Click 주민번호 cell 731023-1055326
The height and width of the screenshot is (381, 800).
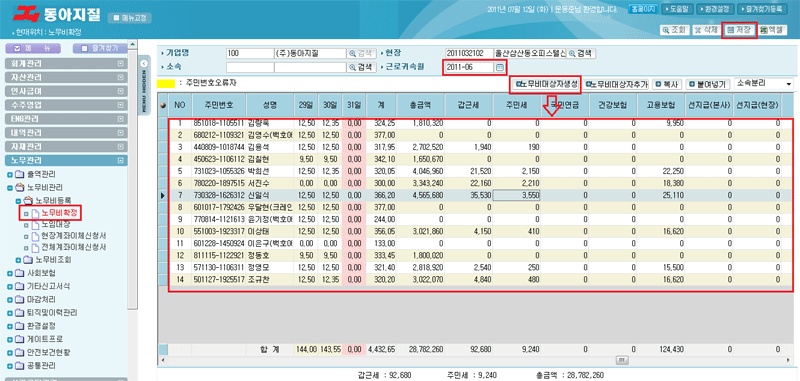219,171
